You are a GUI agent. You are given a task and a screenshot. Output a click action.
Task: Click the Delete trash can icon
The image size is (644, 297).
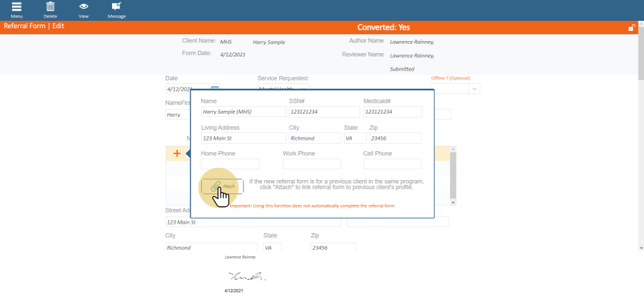pos(50,7)
